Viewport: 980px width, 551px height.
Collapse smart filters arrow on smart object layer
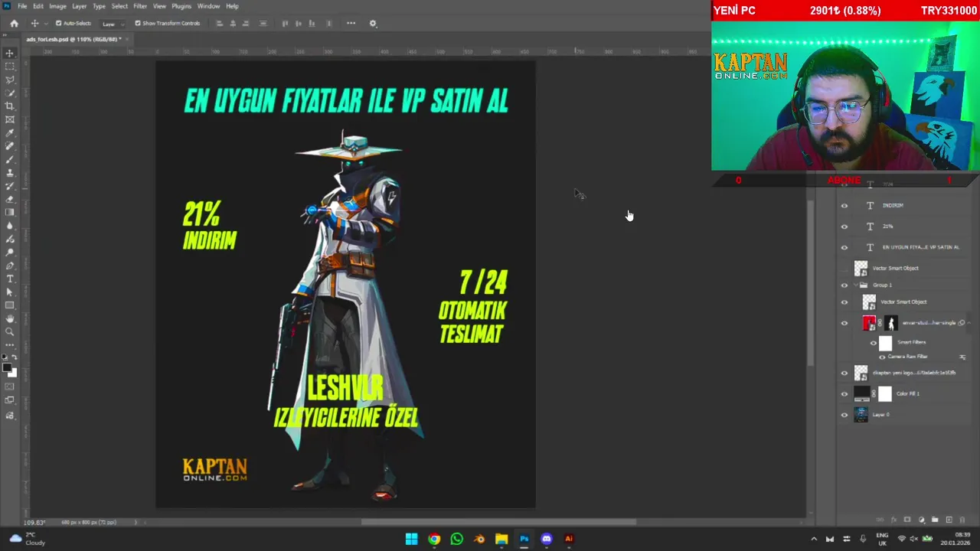click(969, 323)
